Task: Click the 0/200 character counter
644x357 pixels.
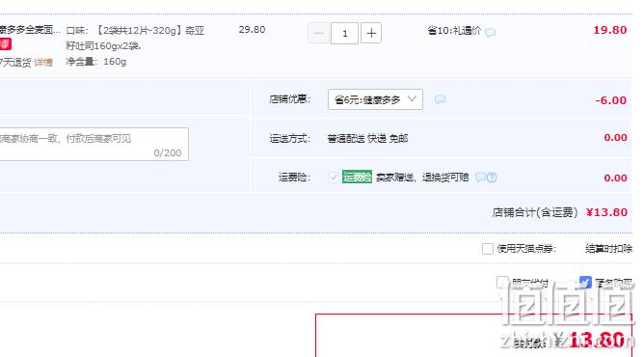Action: coord(168,152)
